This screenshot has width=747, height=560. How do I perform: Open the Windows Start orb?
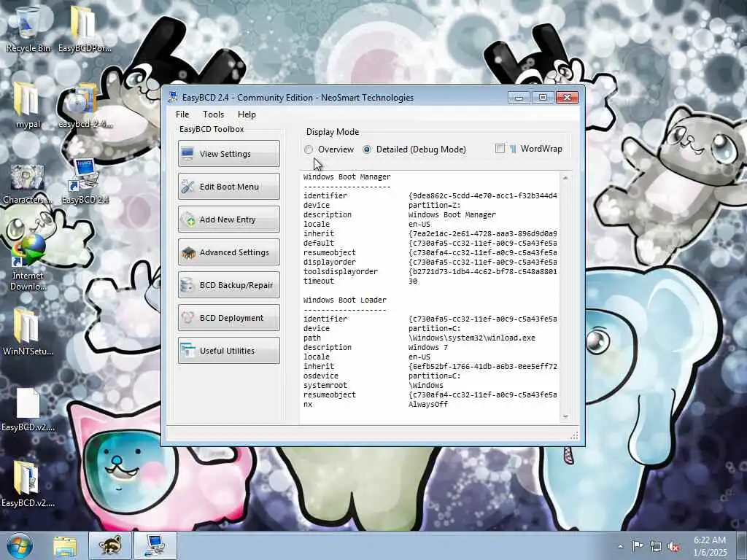click(x=20, y=545)
